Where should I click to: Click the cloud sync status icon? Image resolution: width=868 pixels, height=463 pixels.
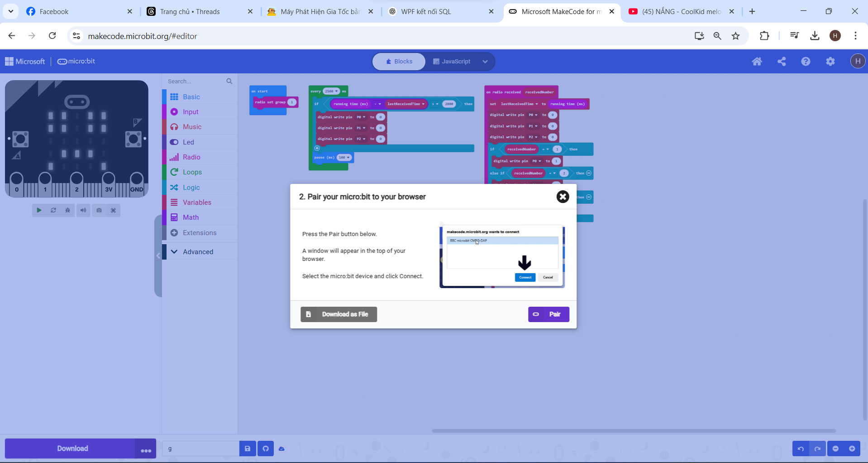coord(281,449)
